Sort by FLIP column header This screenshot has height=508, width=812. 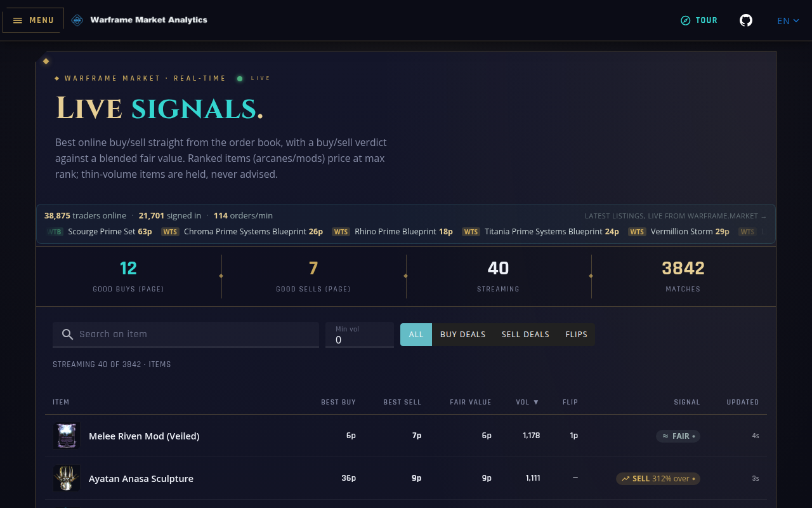570,402
